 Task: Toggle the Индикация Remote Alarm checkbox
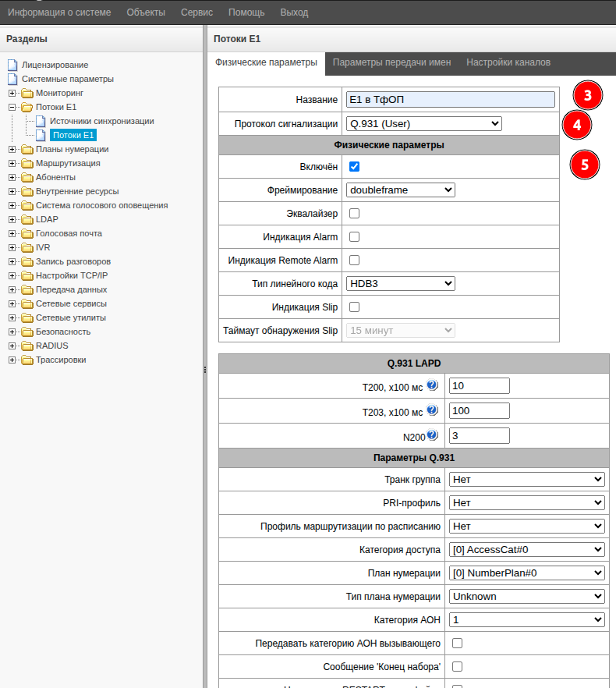point(354,260)
